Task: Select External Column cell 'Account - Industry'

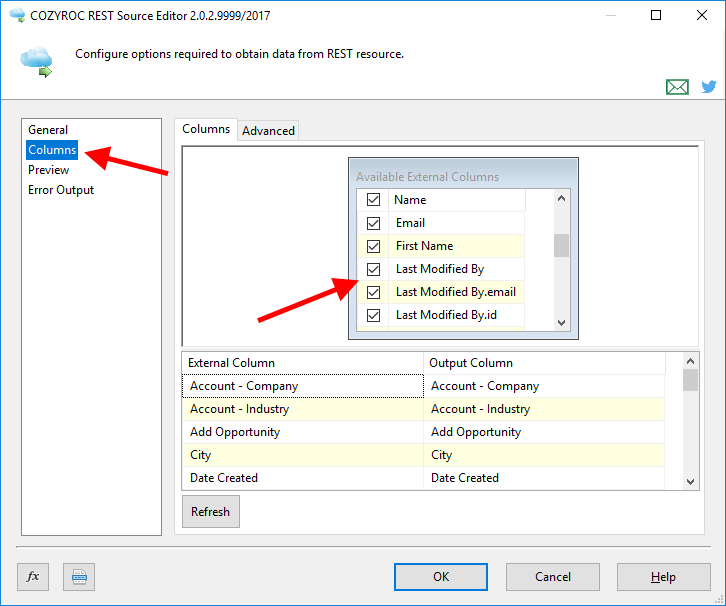Action: coord(303,409)
